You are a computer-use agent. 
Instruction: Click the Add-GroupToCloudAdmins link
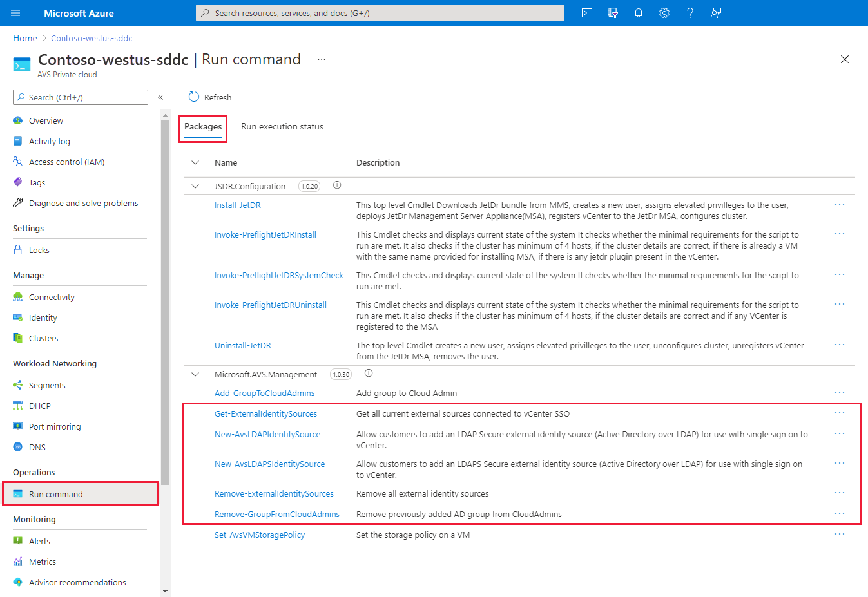coord(265,393)
